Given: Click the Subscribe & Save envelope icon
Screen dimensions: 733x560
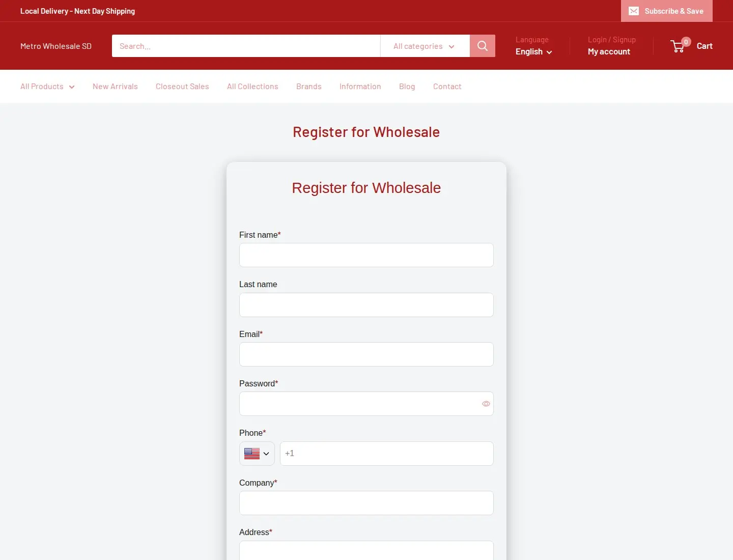Looking at the screenshot, I should [x=634, y=11].
